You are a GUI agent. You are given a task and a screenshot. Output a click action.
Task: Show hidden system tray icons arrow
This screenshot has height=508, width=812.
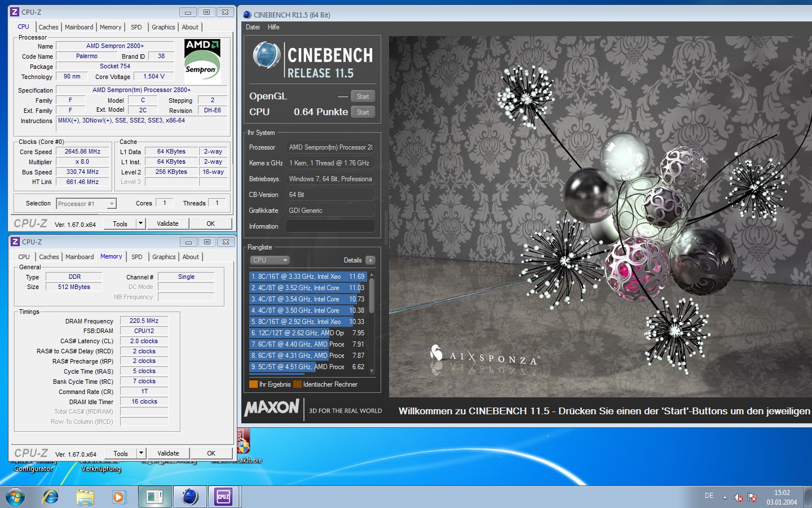tap(725, 497)
